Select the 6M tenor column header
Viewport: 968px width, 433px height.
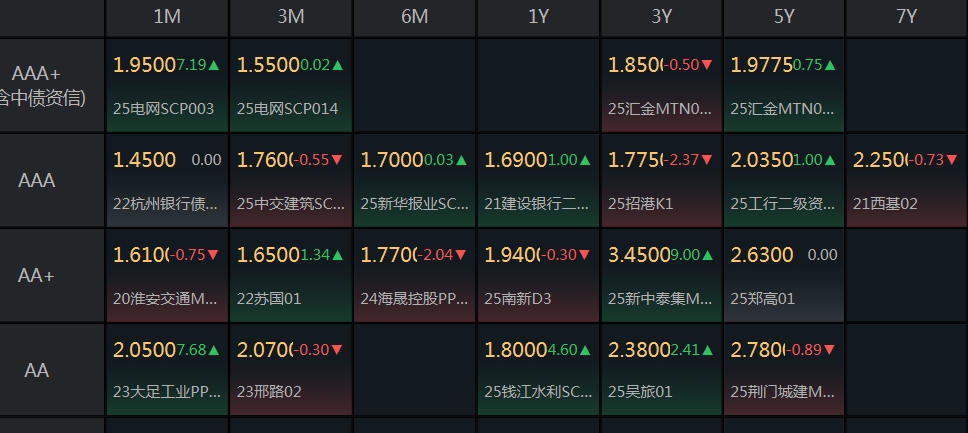[x=414, y=17]
